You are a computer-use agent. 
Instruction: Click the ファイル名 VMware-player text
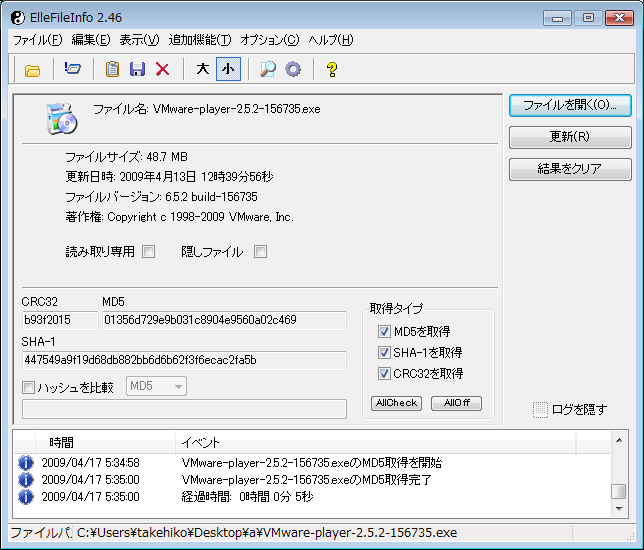(x=207, y=109)
